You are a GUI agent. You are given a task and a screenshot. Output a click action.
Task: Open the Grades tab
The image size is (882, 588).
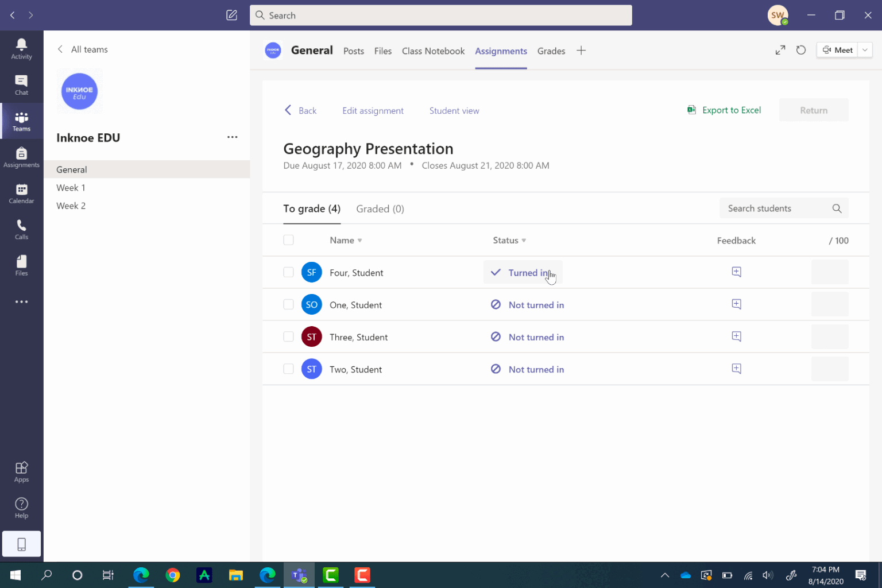click(551, 51)
